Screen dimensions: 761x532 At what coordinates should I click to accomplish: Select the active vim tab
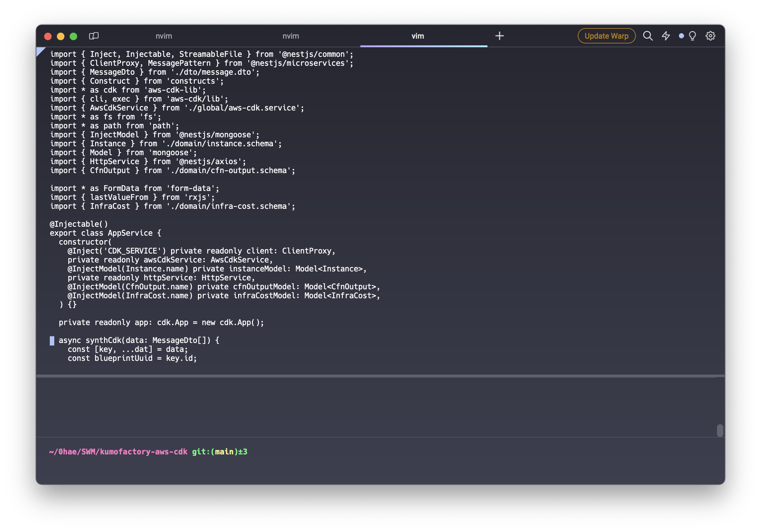pos(418,36)
